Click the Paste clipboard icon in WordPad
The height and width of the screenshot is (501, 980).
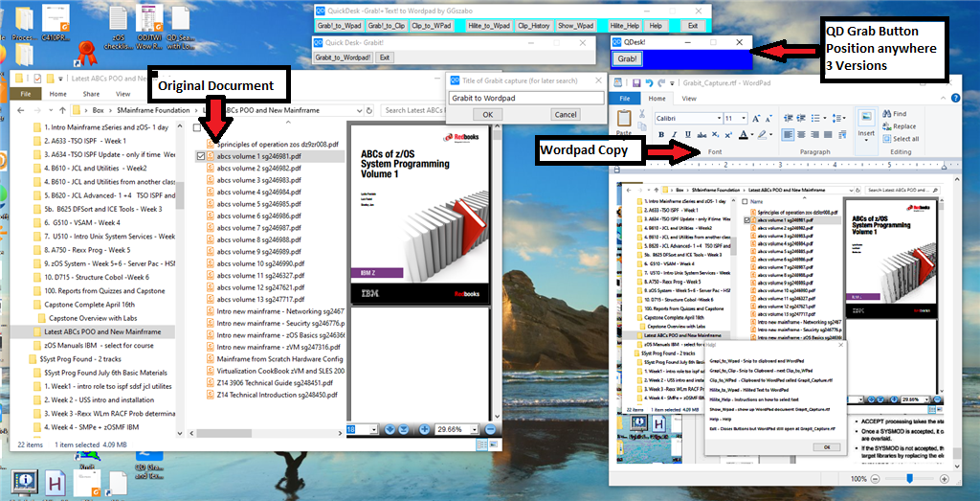coord(625,122)
